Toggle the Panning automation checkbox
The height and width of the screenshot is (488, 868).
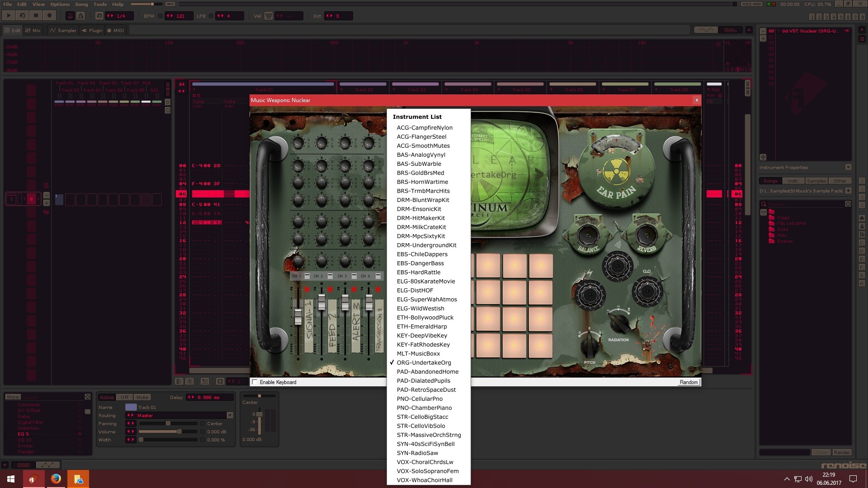click(202, 423)
